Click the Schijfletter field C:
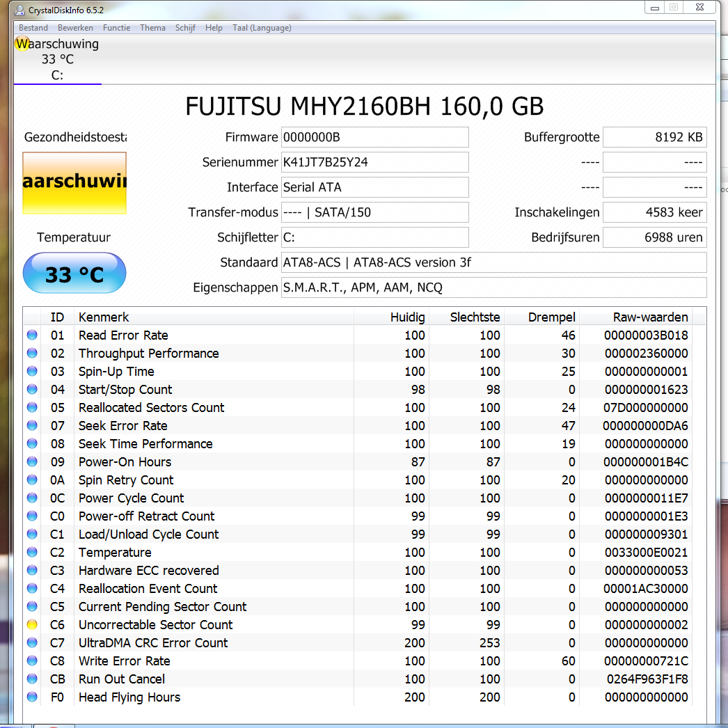The height and width of the screenshot is (728, 728). 374,238
